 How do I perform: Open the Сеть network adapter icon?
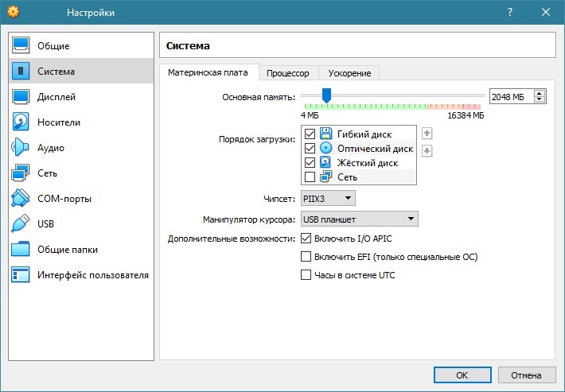[x=21, y=173]
